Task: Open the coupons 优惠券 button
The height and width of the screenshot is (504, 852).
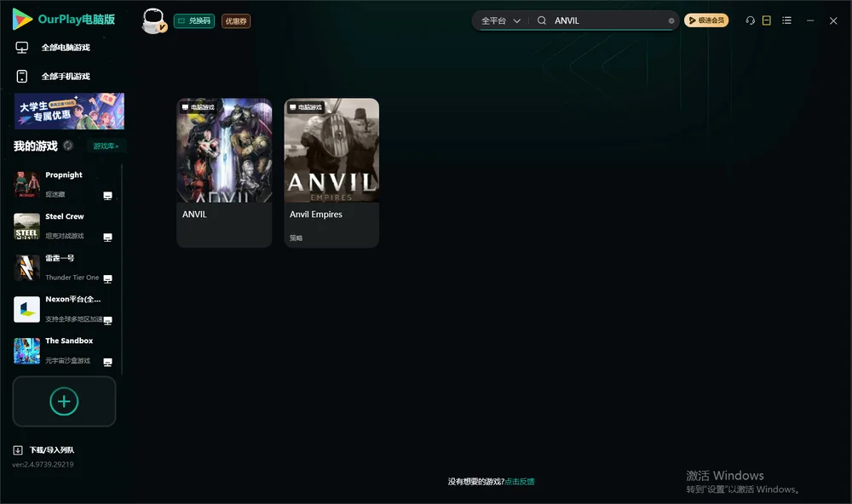Action: pos(236,20)
